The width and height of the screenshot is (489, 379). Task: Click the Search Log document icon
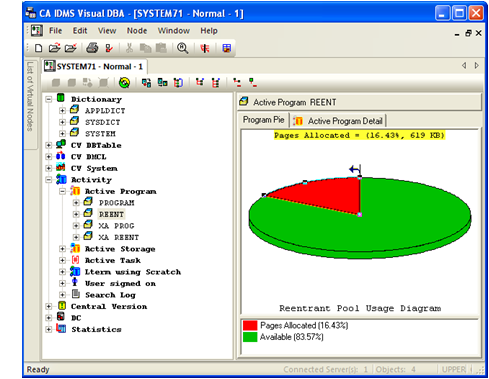point(76,294)
